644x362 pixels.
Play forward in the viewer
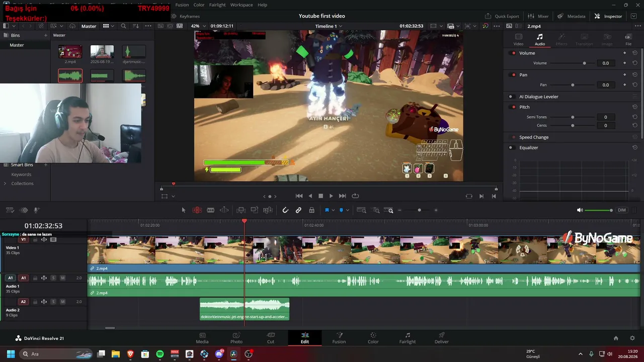[331, 196]
